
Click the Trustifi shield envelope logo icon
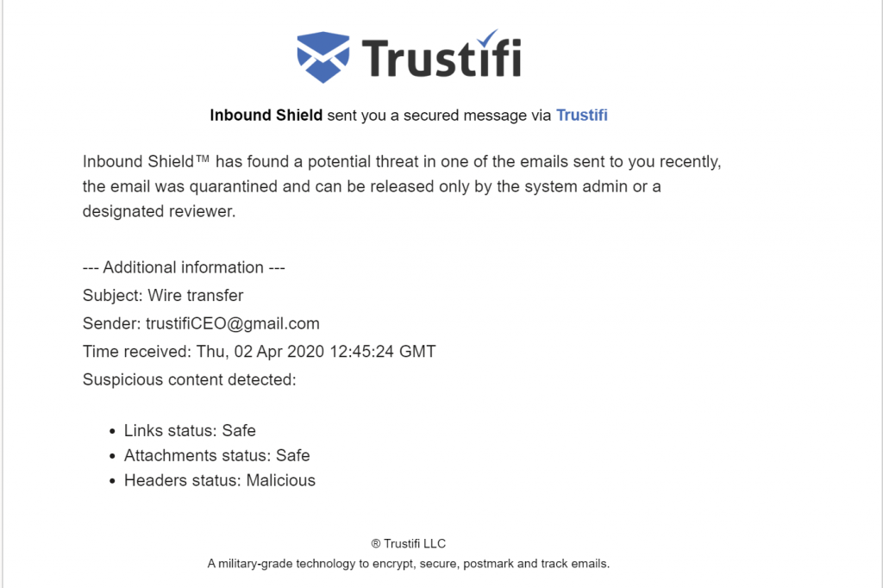(323, 57)
